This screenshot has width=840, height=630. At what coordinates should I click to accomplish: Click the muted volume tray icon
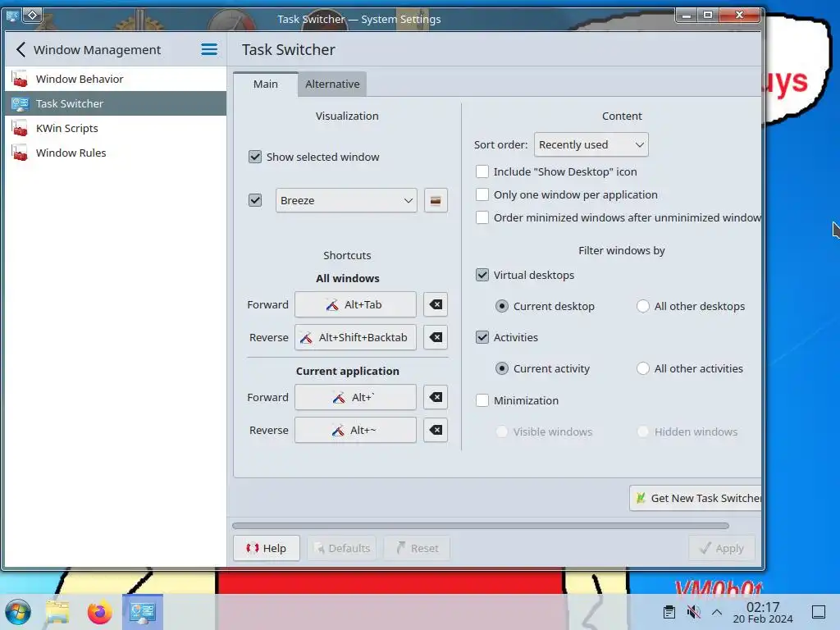[x=693, y=612]
